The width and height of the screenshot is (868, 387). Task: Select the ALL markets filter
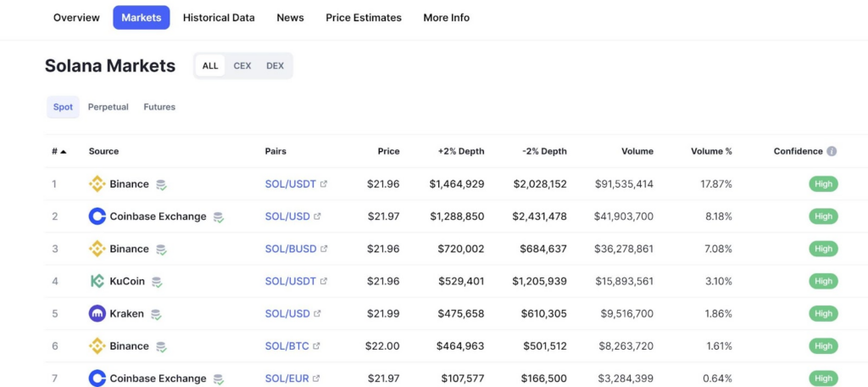210,66
